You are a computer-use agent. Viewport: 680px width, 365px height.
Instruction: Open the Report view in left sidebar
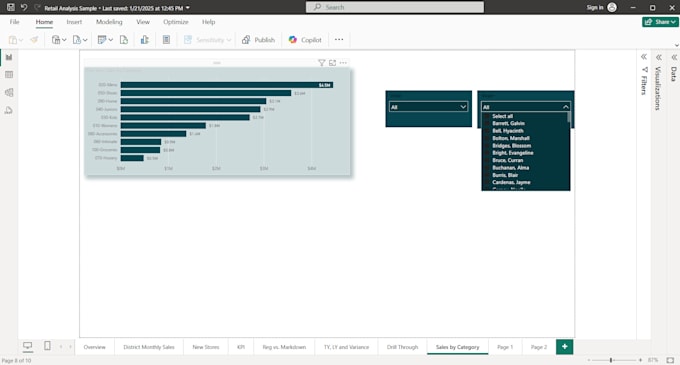9,57
